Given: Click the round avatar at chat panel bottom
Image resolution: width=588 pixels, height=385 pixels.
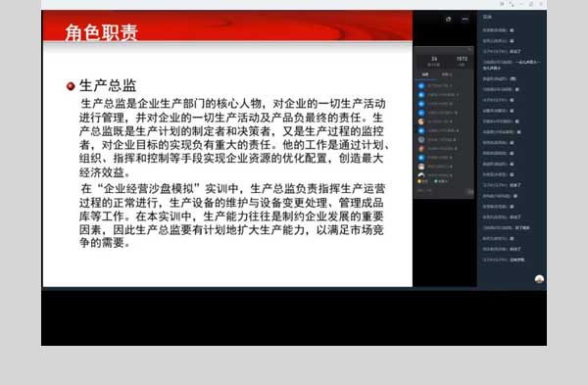Looking at the screenshot, I should 539,279.
